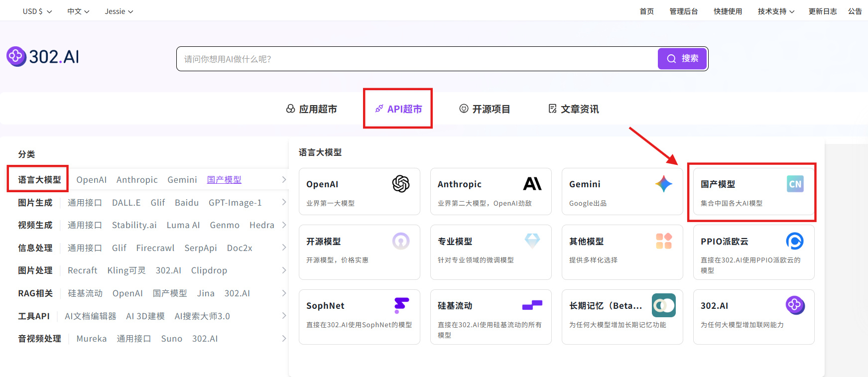Viewport: 868px width, 377px height.
Task: Select the 视频生成 category
Action: tap(35, 225)
